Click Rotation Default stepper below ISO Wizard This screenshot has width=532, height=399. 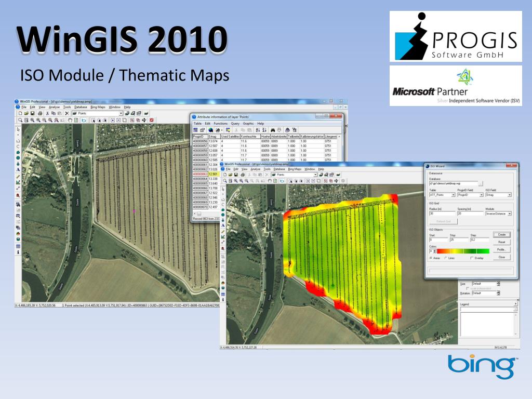pos(498,293)
